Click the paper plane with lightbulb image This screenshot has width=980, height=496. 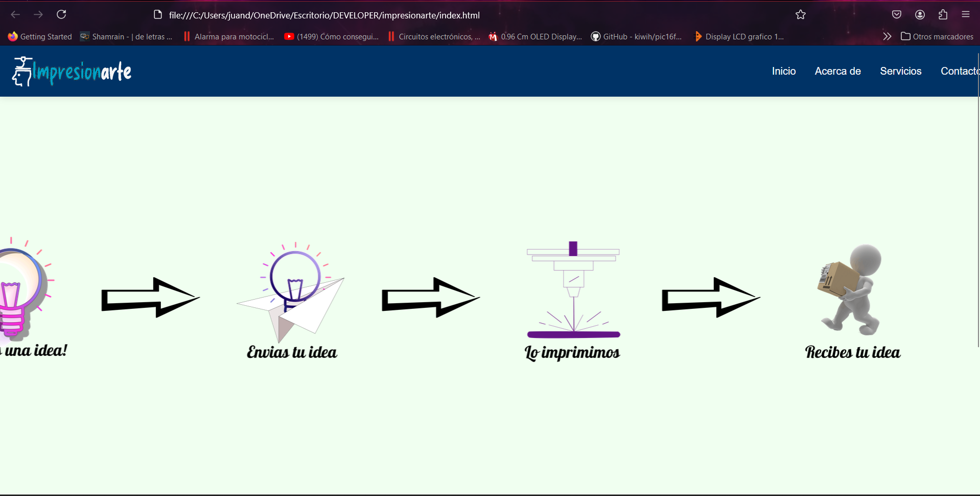pos(291,292)
